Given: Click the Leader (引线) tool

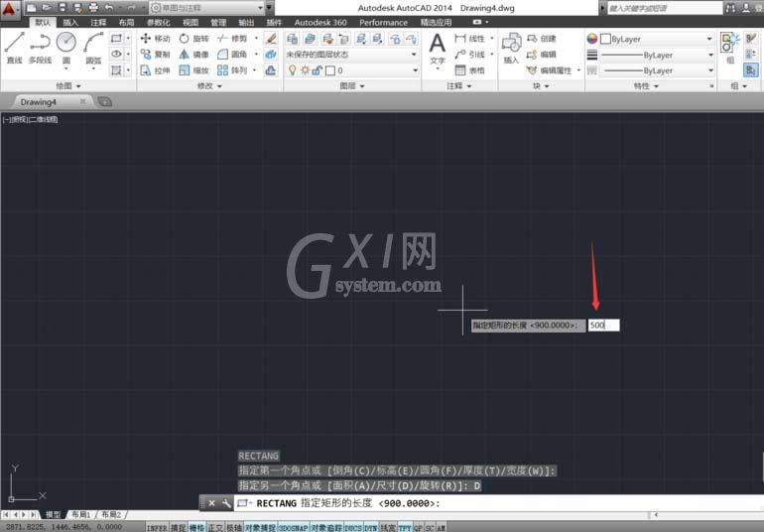Looking at the screenshot, I should (469, 55).
